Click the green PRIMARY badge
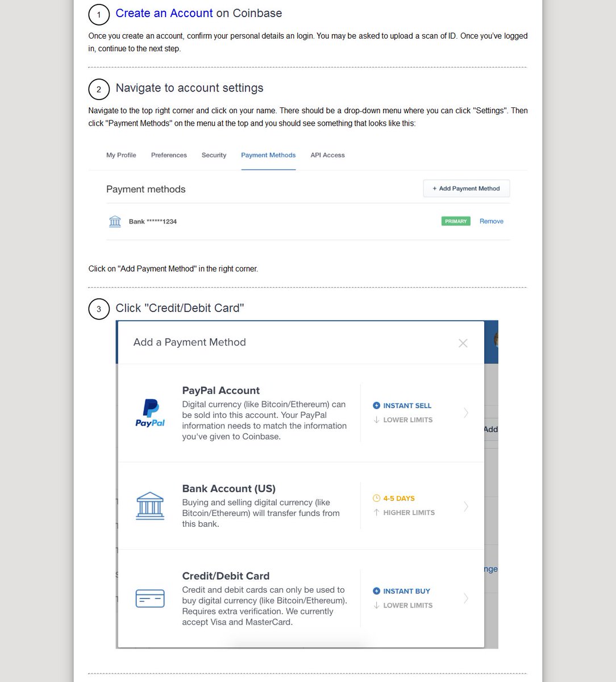 click(x=456, y=221)
